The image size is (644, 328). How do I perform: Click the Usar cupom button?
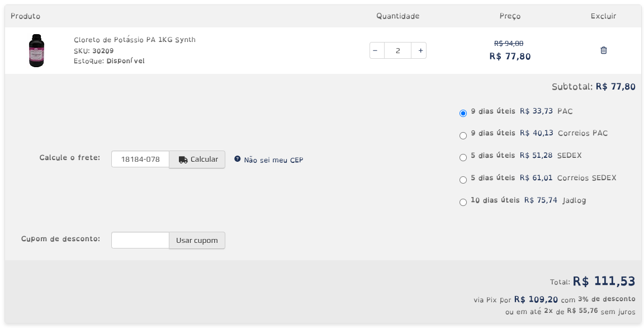pos(197,240)
